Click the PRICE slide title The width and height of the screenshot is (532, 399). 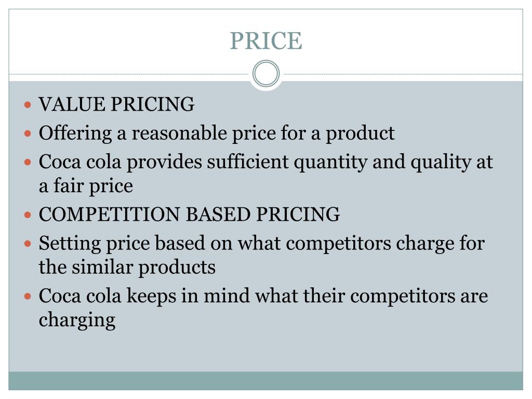coord(266,41)
